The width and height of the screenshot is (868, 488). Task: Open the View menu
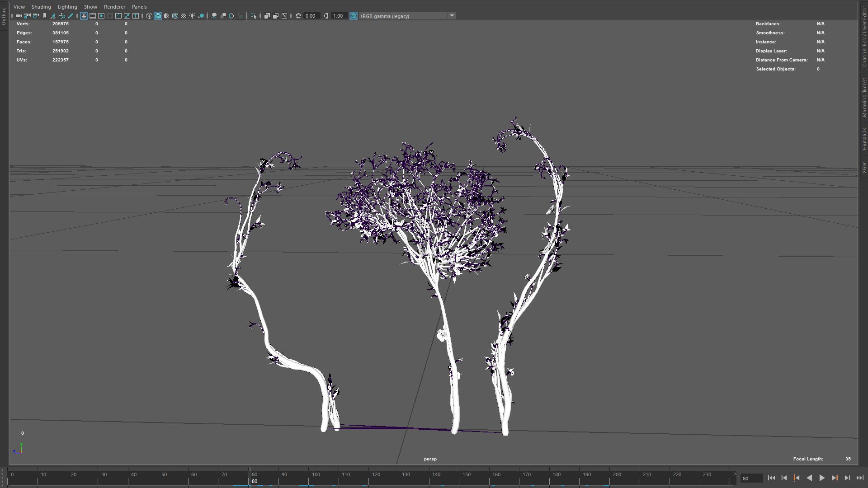pos(19,7)
